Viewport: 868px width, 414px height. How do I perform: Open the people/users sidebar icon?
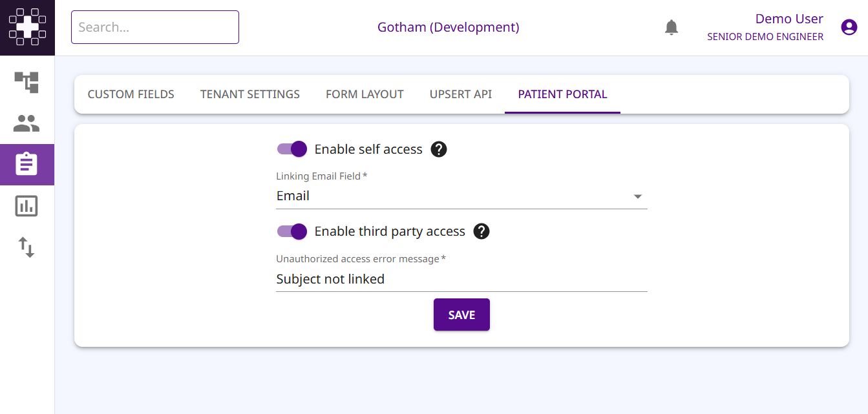coord(26,123)
